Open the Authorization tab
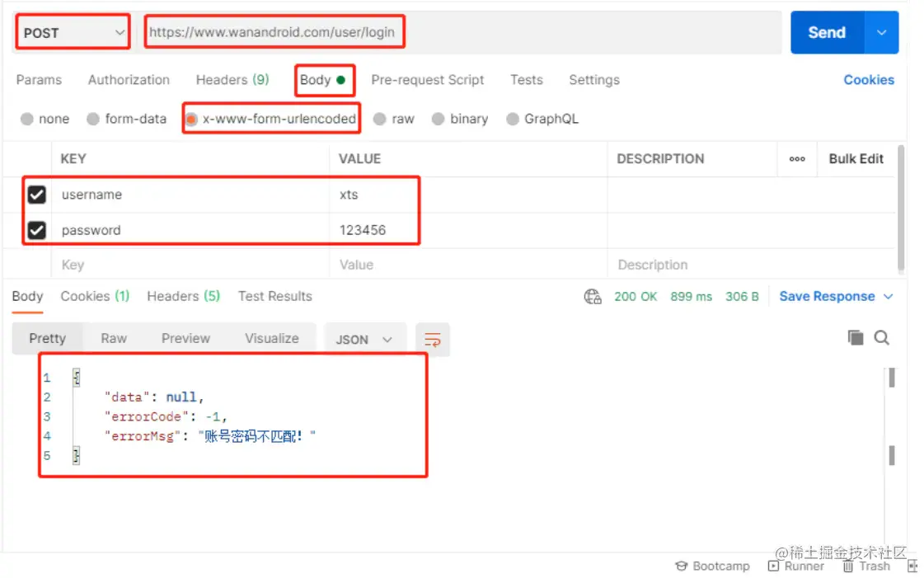 (129, 79)
